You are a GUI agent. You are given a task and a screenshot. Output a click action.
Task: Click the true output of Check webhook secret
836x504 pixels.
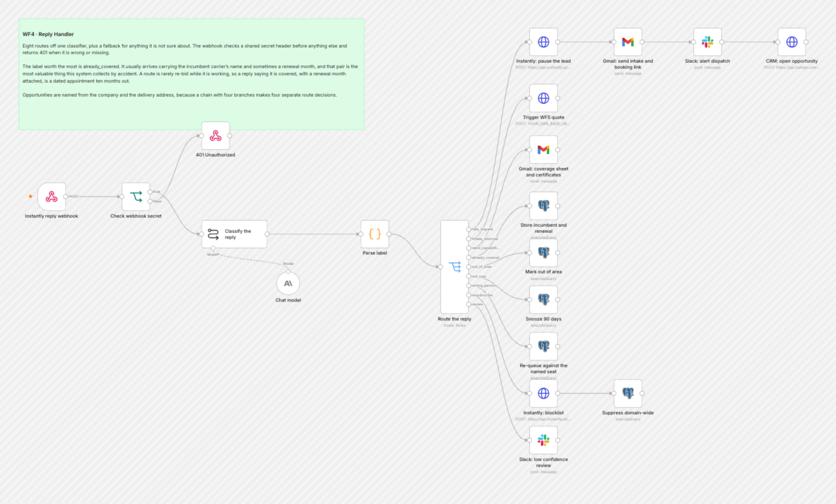click(150, 192)
